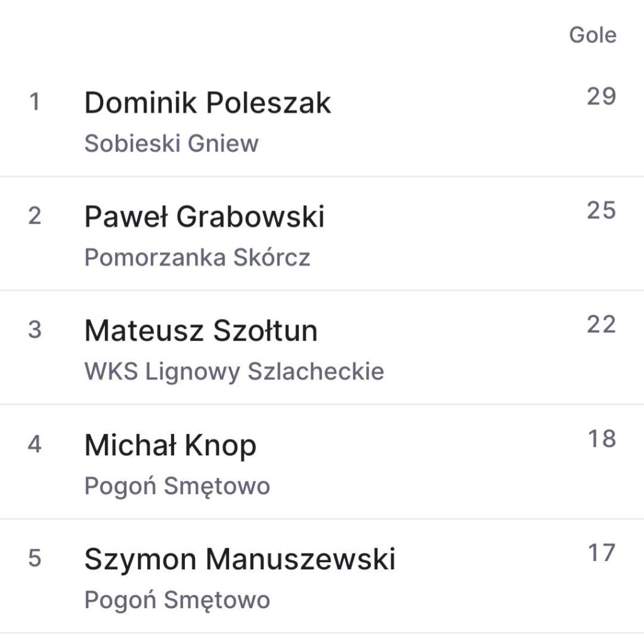This screenshot has height=644, width=644.
Task: Click rank number 5 in the list
Action: coord(35,558)
